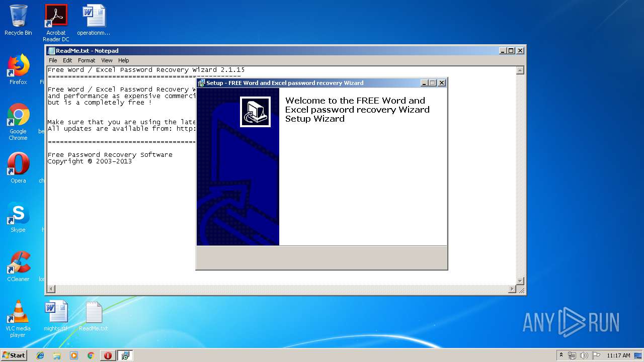This screenshot has height=362, width=644.
Task: Maximize the Setup wizard window
Action: (x=433, y=83)
